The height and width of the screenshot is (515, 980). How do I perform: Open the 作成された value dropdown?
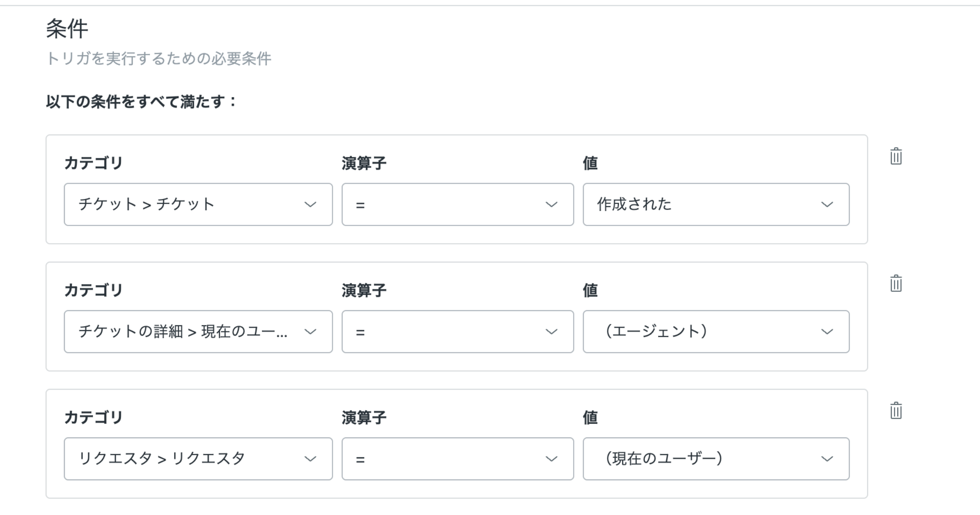click(716, 204)
